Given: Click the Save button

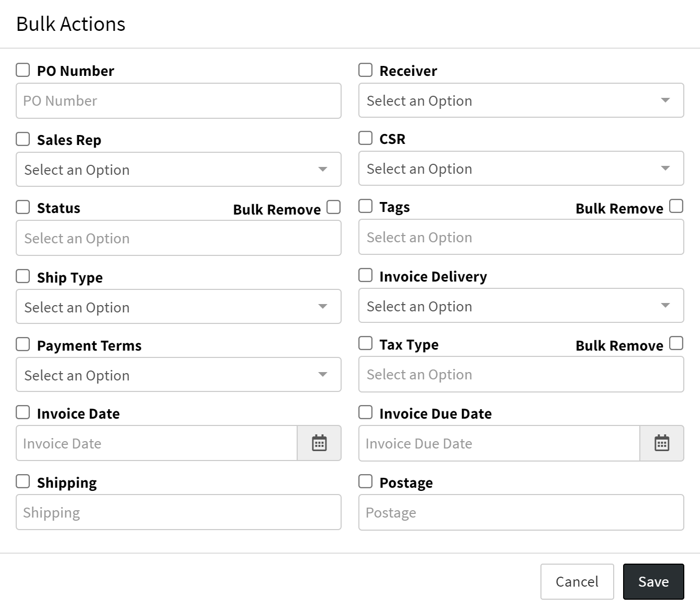Looking at the screenshot, I should (x=653, y=581).
